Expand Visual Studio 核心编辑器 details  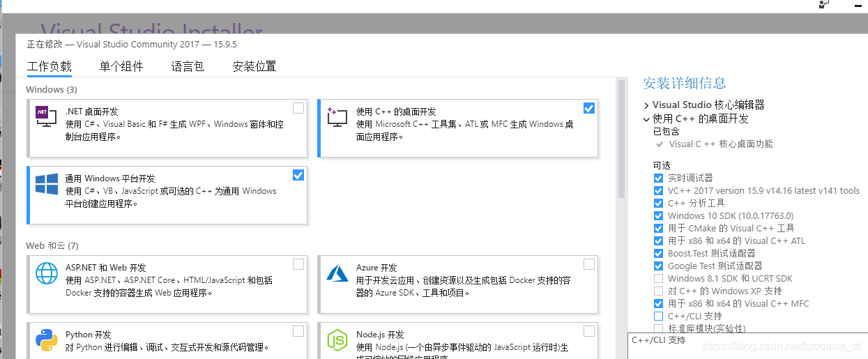click(x=647, y=105)
